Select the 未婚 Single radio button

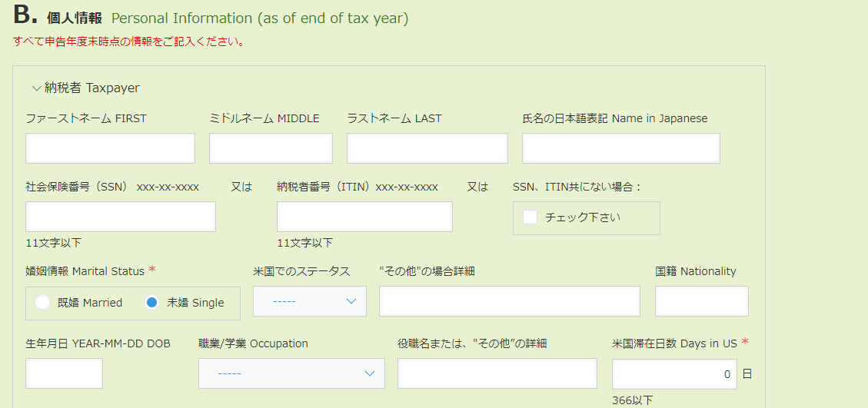(x=152, y=303)
